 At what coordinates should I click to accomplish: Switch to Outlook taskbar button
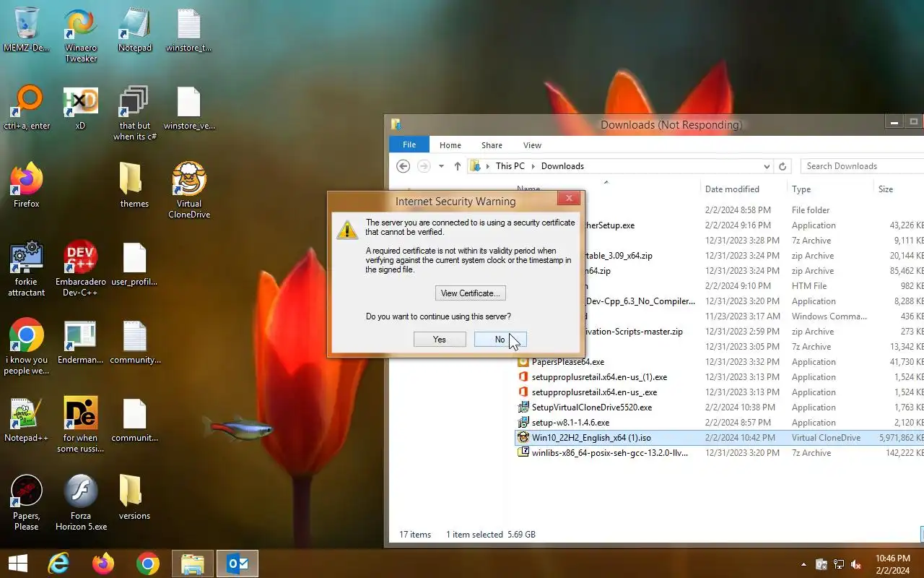click(237, 564)
